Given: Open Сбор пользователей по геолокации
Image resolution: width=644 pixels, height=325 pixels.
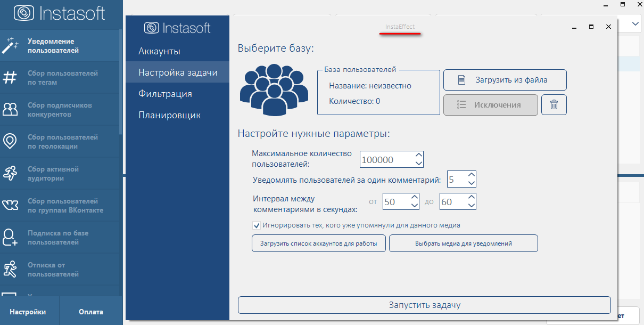Looking at the screenshot, I should coord(60,142).
